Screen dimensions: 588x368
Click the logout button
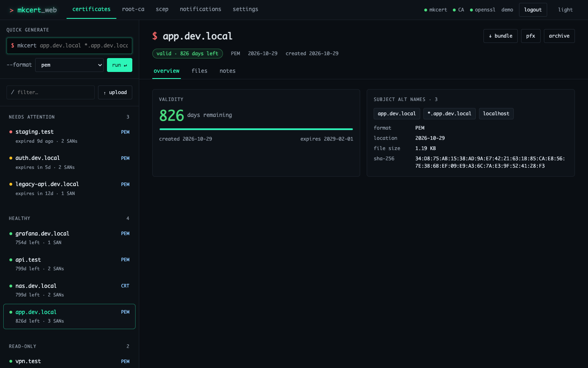(533, 10)
